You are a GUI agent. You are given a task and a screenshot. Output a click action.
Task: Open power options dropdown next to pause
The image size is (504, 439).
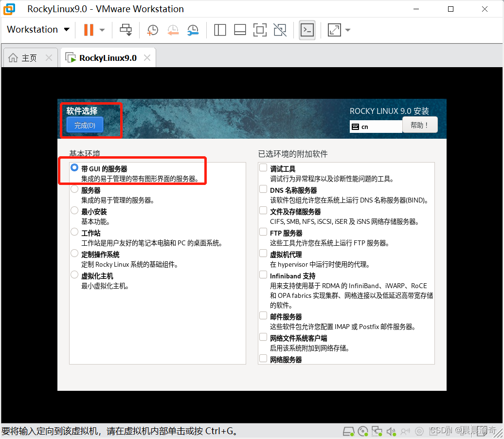point(102,30)
